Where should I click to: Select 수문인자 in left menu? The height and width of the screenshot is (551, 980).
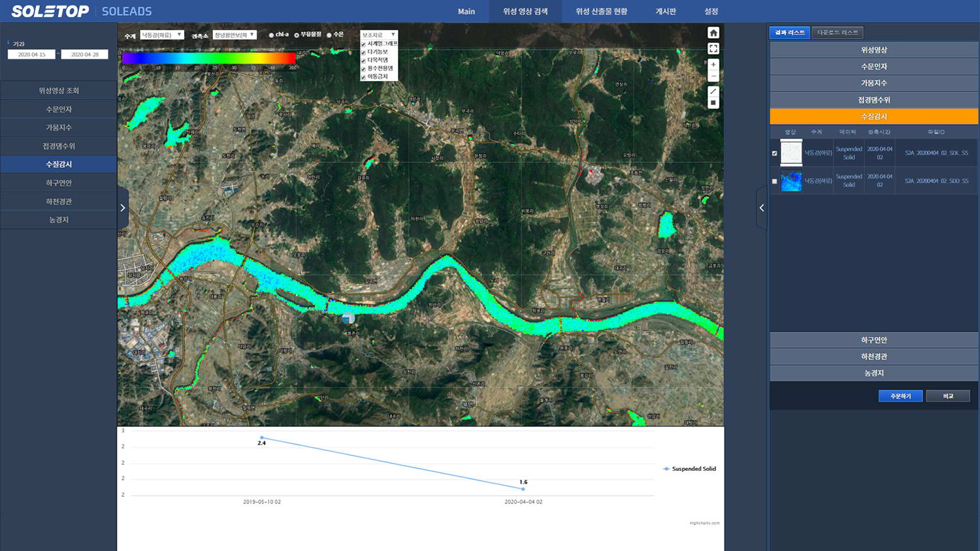[x=59, y=109]
